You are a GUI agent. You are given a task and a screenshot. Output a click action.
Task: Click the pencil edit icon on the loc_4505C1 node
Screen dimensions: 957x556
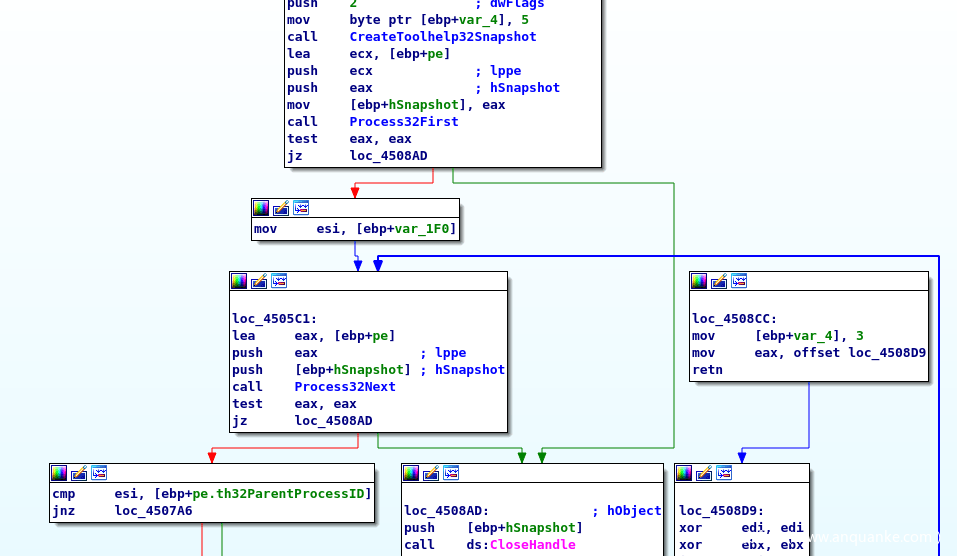point(259,281)
